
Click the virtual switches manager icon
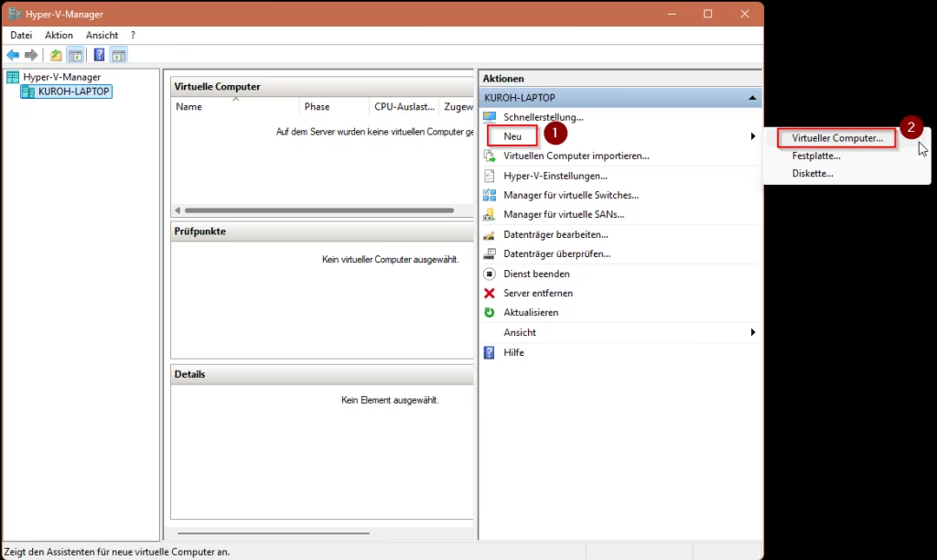[x=490, y=195]
